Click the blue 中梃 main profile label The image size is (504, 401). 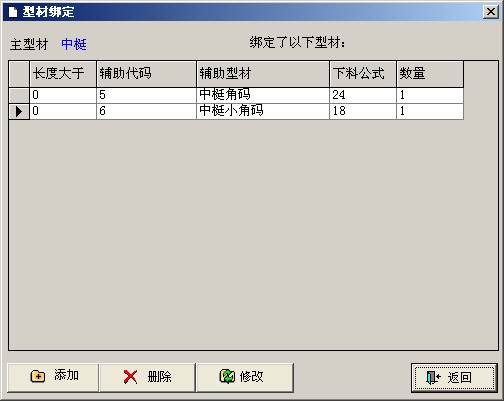tap(74, 44)
